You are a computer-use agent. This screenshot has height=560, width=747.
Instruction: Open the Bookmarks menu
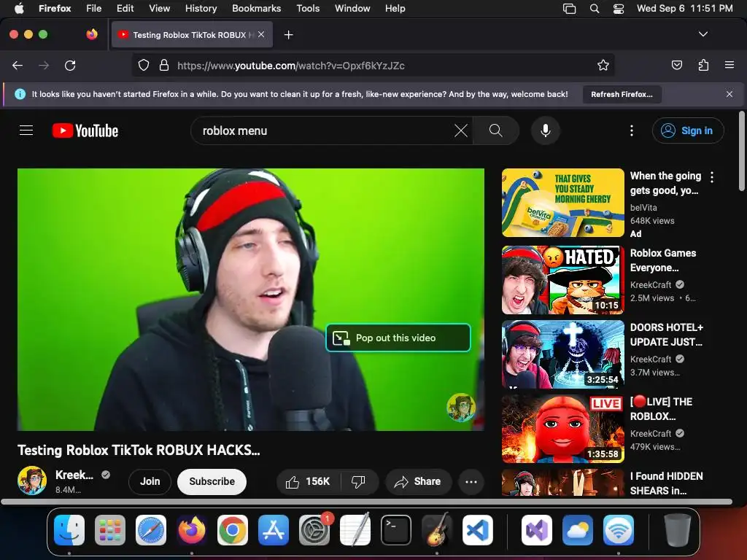pyautogui.click(x=256, y=8)
